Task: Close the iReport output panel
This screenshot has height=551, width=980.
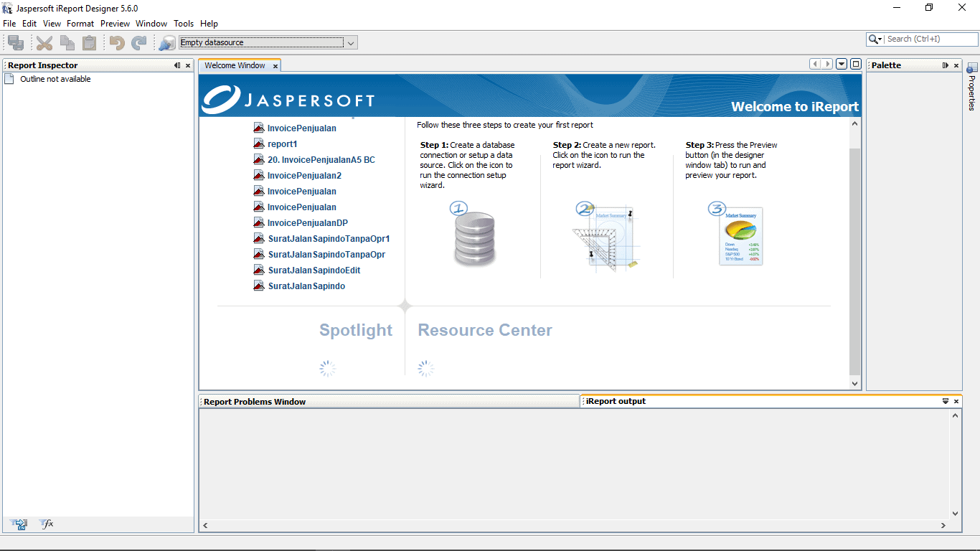Action: click(x=956, y=401)
